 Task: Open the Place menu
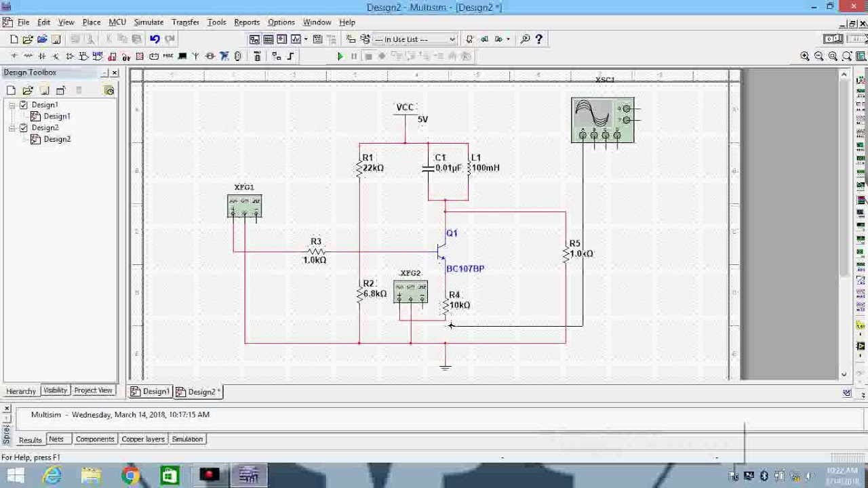[91, 22]
